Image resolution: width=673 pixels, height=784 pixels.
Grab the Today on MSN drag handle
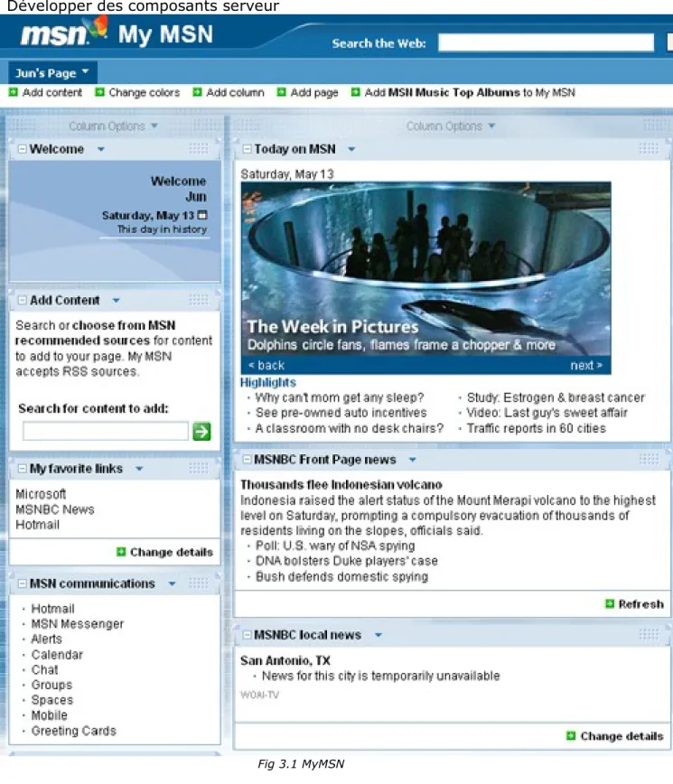tap(649, 148)
